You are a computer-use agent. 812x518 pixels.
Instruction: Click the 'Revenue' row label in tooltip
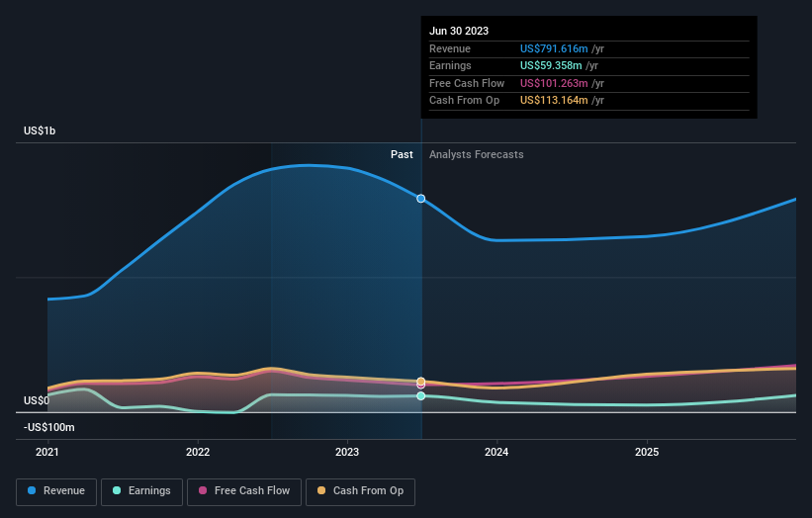coord(450,48)
